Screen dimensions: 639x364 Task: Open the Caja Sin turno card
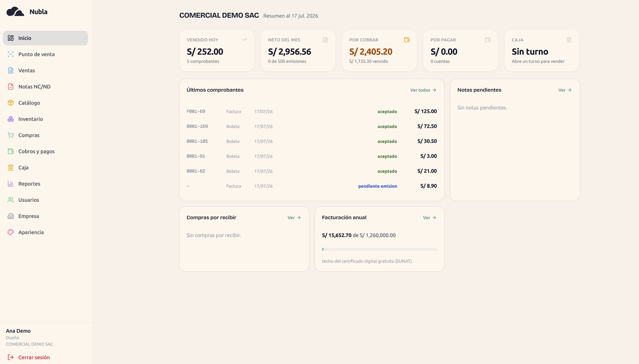[542, 50]
